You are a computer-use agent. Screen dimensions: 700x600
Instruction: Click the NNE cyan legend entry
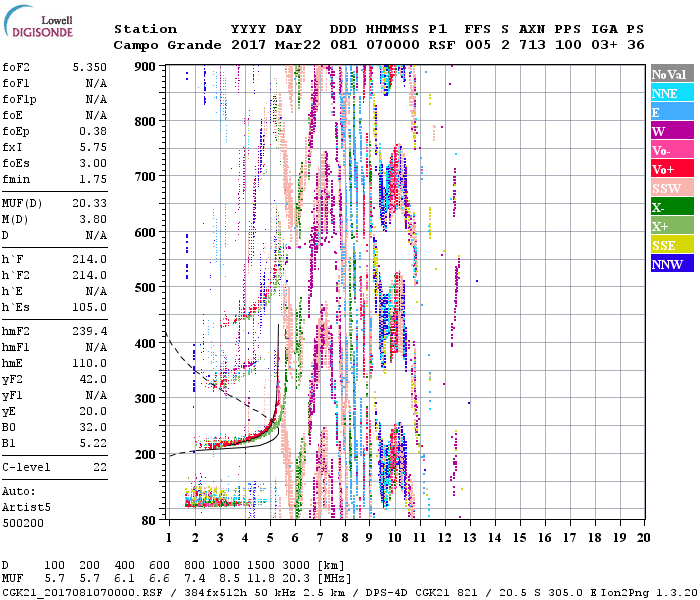670,93
